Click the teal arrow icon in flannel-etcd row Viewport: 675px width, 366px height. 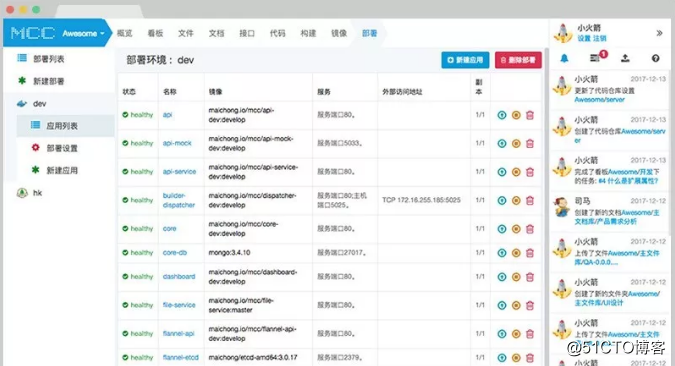click(502, 357)
